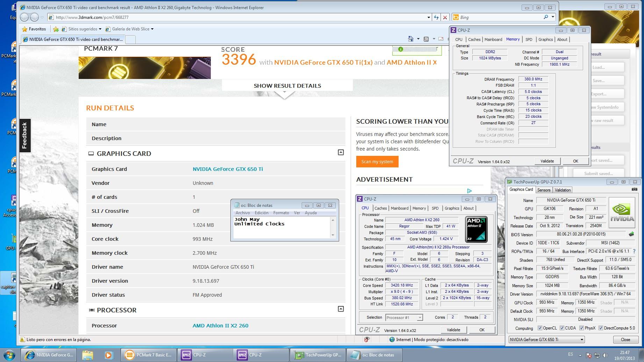This screenshot has height=362, width=644.
Task: Click the AMD Athlon II logo in CPU-Z
Action: tap(476, 230)
